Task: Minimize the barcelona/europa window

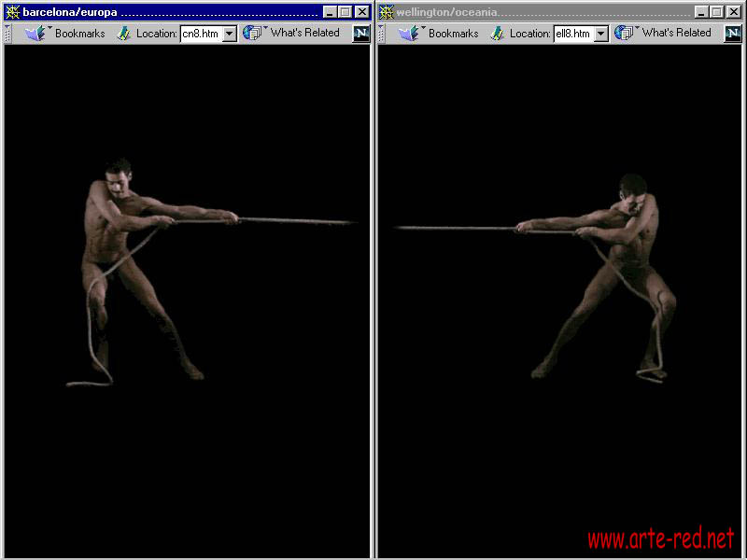Action: [x=330, y=12]
